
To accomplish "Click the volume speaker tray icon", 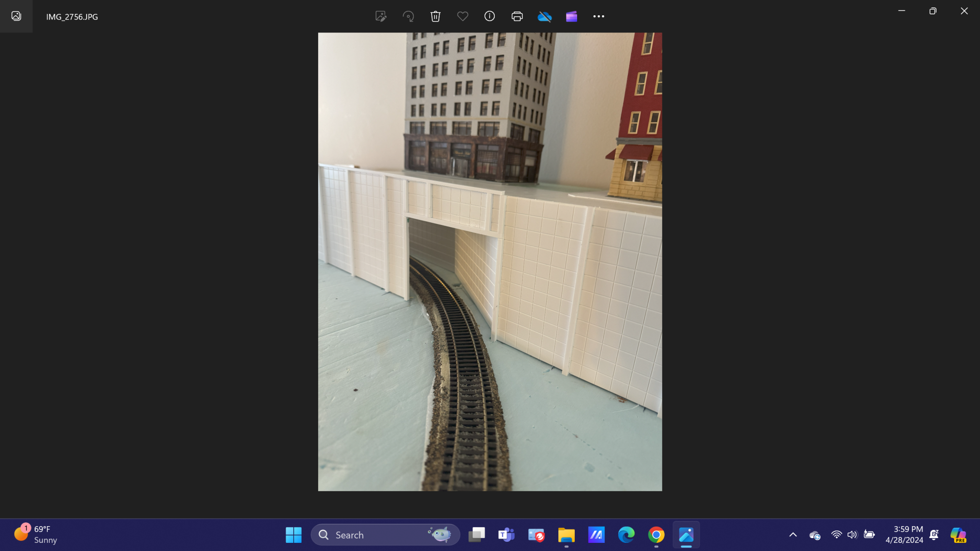I will coord(852,535).
